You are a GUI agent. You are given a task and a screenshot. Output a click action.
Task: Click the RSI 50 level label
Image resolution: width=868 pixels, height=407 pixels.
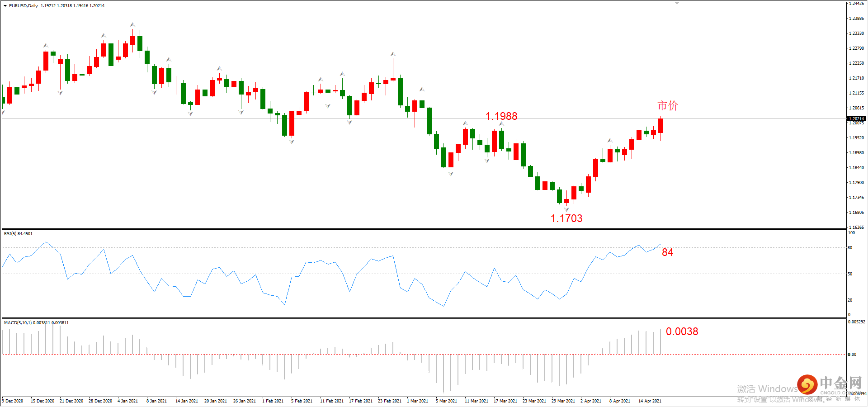pos(850,274)
